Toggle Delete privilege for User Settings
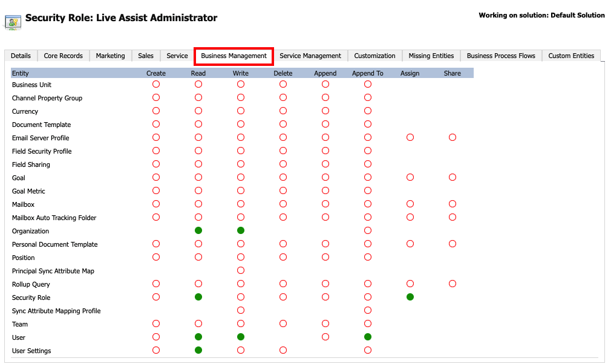Viewport: 608px width, 364px height. pyautogui.click(x=283, y=351)
